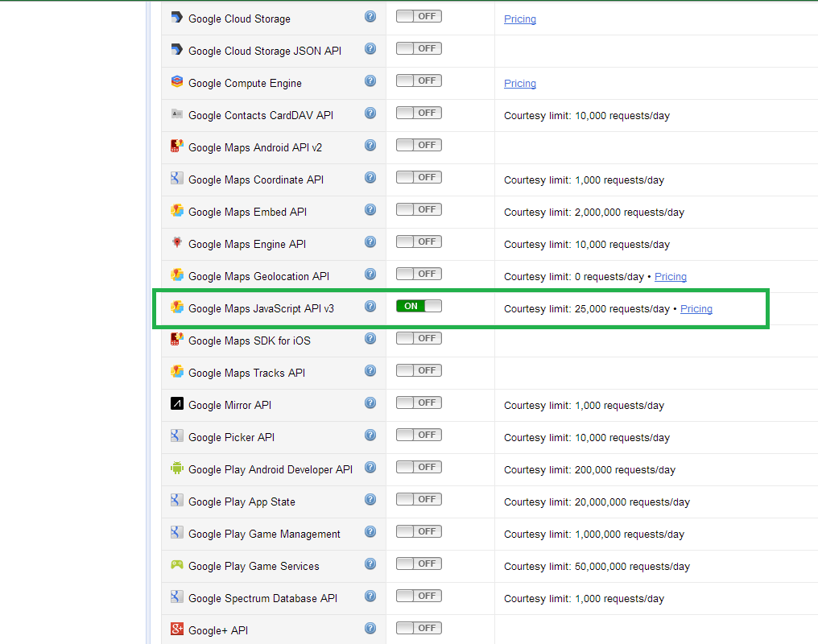818x644 pixels.
Task: Show help for Google Play App State
Action: tap(370, 500)
